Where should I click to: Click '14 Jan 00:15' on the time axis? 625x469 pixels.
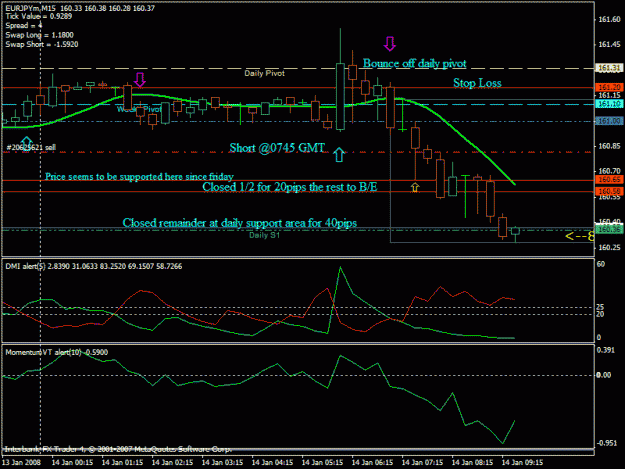point(72,462)
